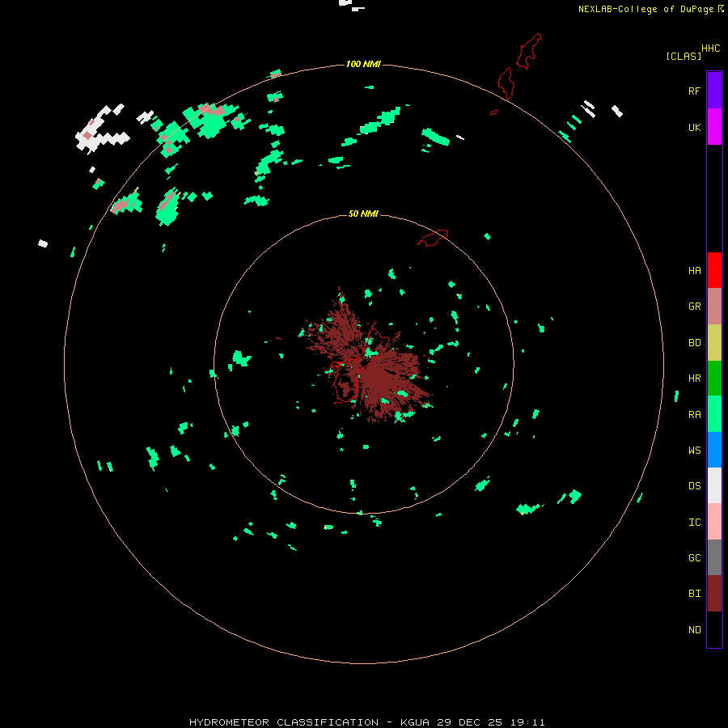The image size is (728, 728).
Task: Click the IC legend label
Action: (694, 523)
